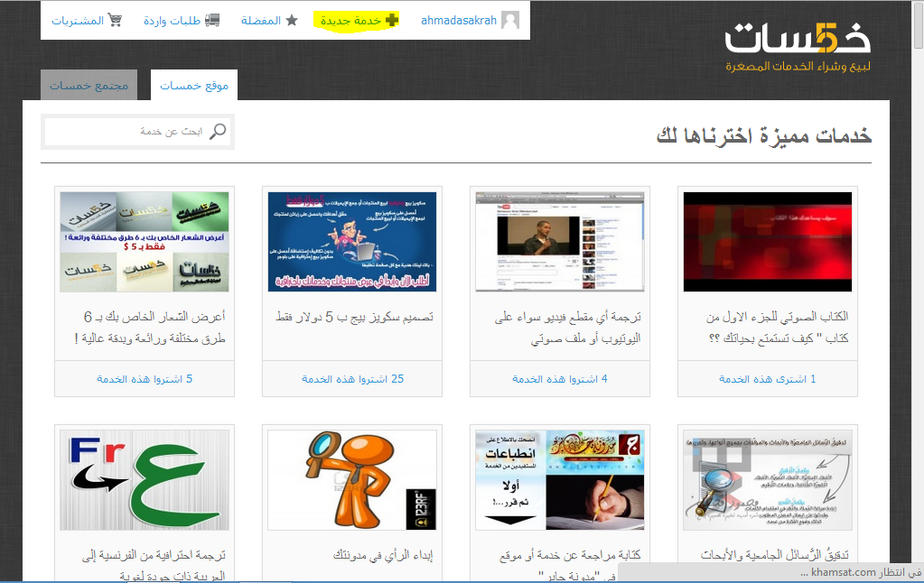Open title إبداء الرأي في مدونتك
This screenshot has height=583, width=924.
coord(383,555)
